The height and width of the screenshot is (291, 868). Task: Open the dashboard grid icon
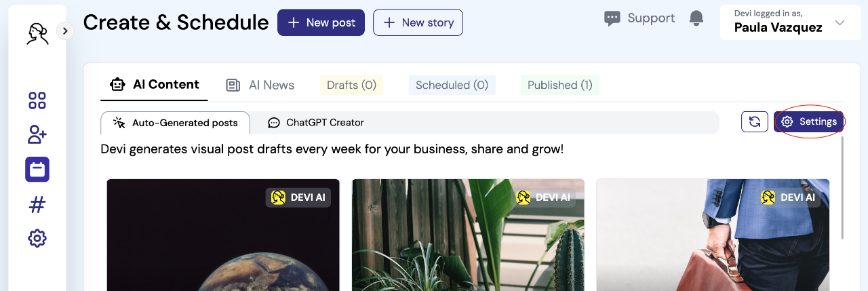(x=37, y=100)
